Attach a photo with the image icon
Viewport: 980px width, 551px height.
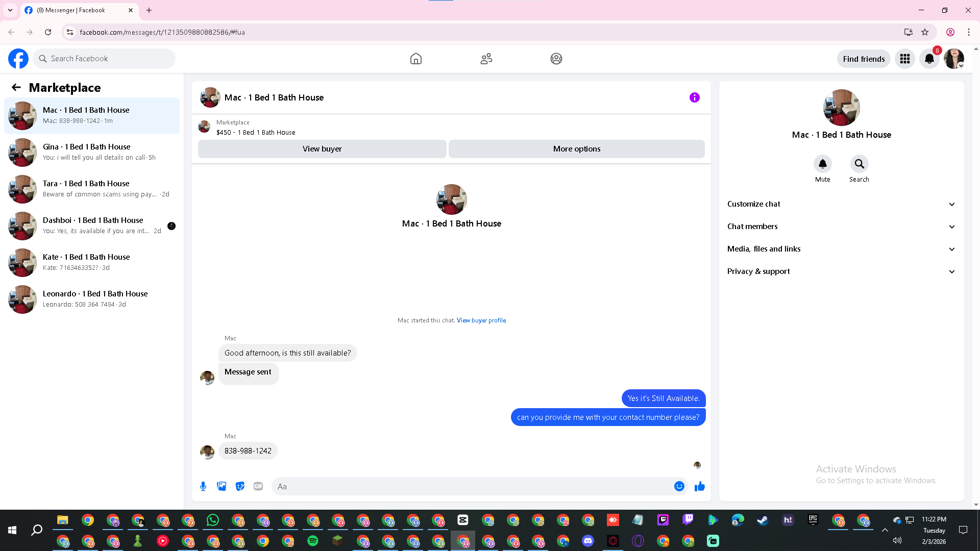222,486
